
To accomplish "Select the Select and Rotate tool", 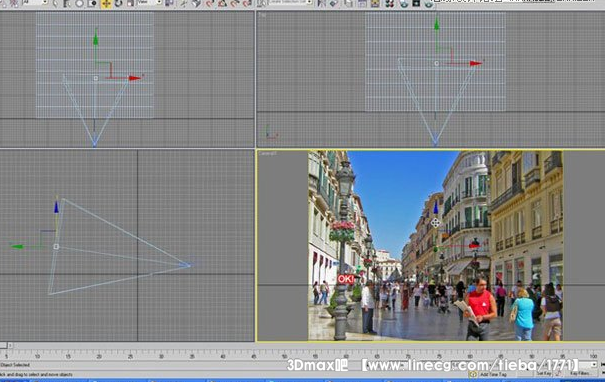I will click(118, 4).
